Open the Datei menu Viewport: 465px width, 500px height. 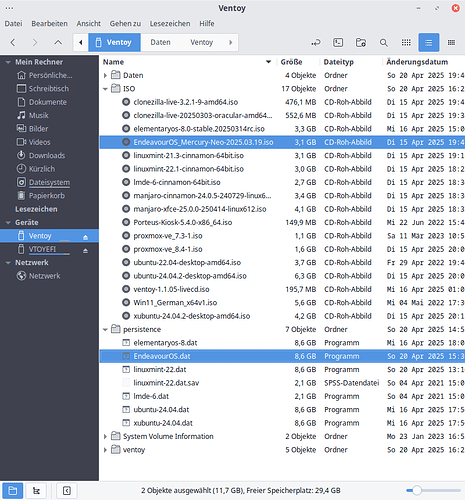pos(13,24)
